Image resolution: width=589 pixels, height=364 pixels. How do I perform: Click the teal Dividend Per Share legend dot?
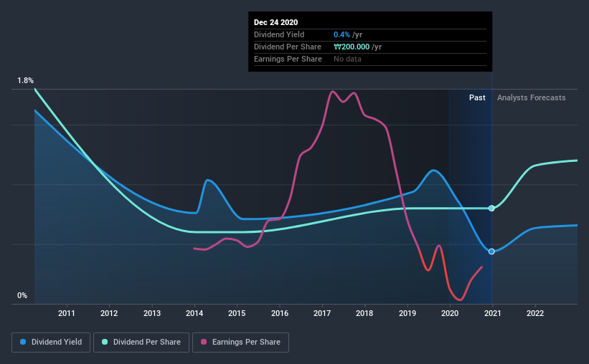pos(105,342)
